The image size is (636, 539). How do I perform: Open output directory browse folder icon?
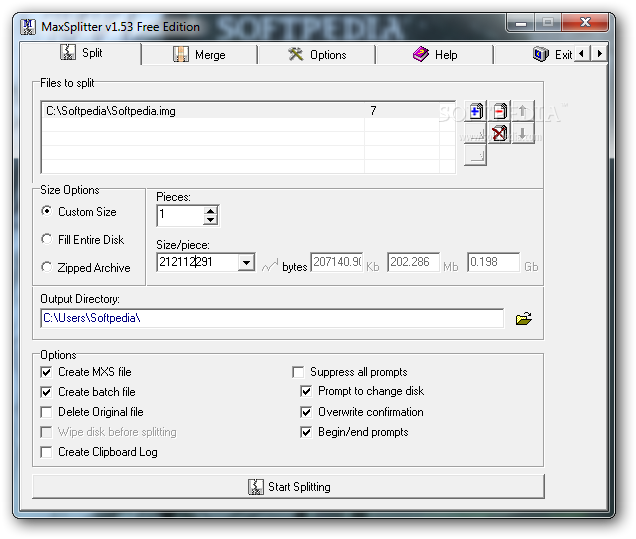coord(524,319)
